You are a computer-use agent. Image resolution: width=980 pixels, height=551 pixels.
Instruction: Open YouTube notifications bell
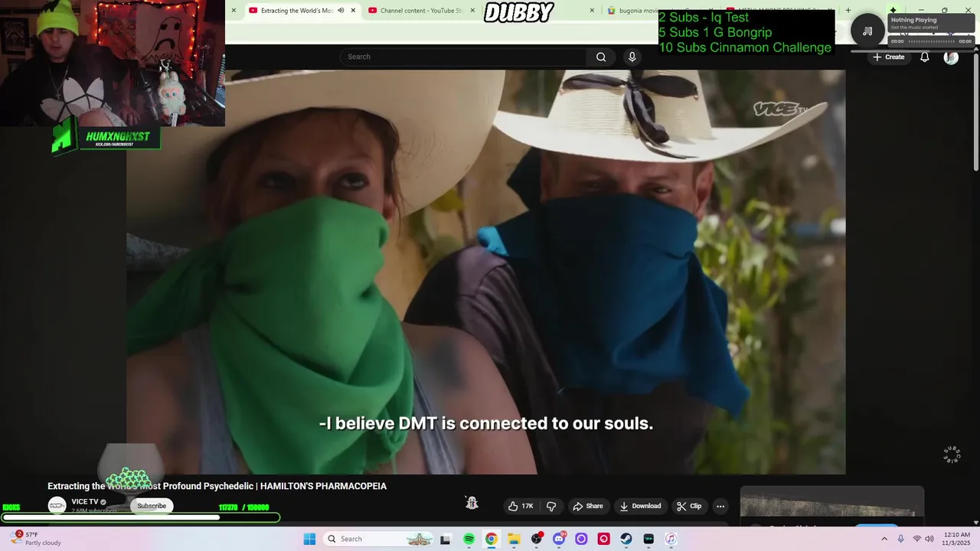(x=924, y=57)
